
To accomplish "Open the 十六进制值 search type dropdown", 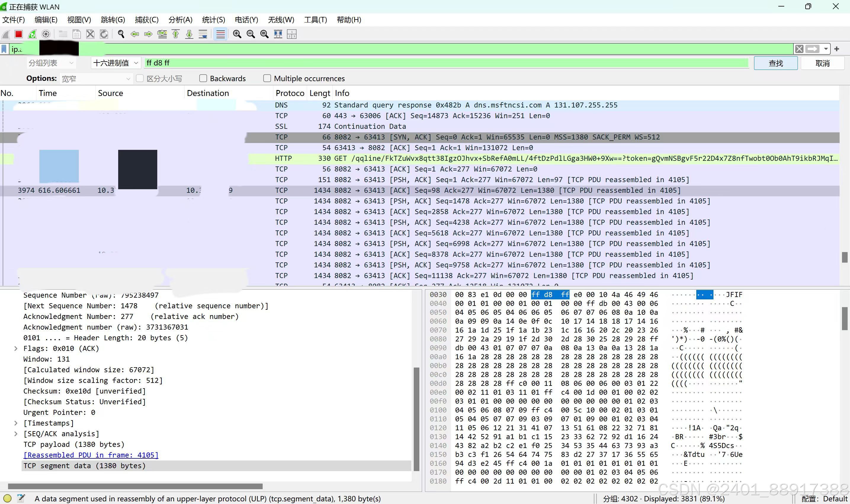I will [116, 63].
